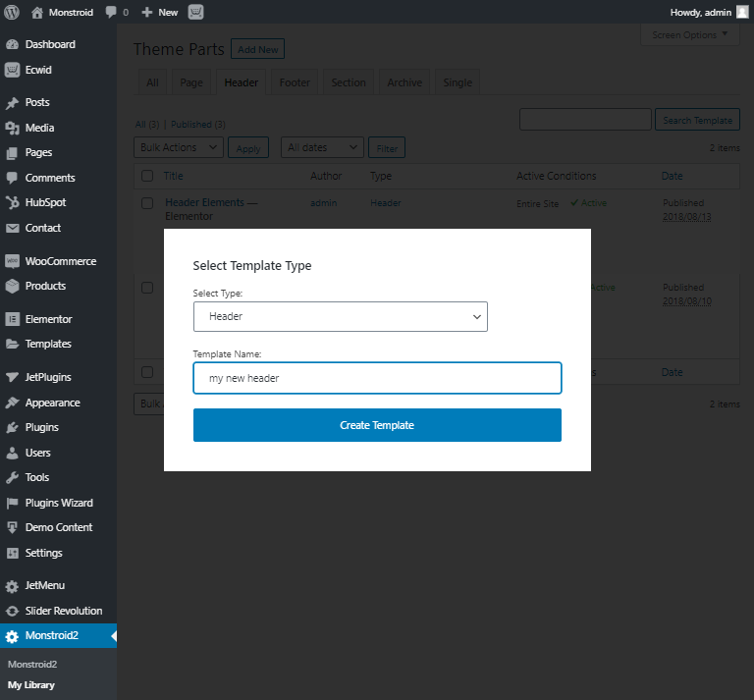Click the Search Template button
Viewport: 754px width, 700px height.
(x=698, y=120)
